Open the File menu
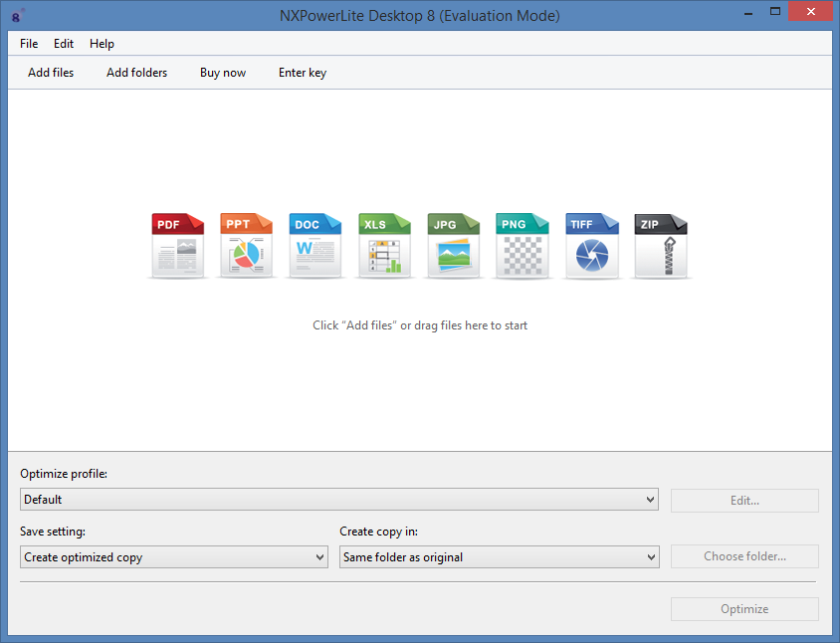The height and width of the screenshot is (643, 840). (29, 44)
